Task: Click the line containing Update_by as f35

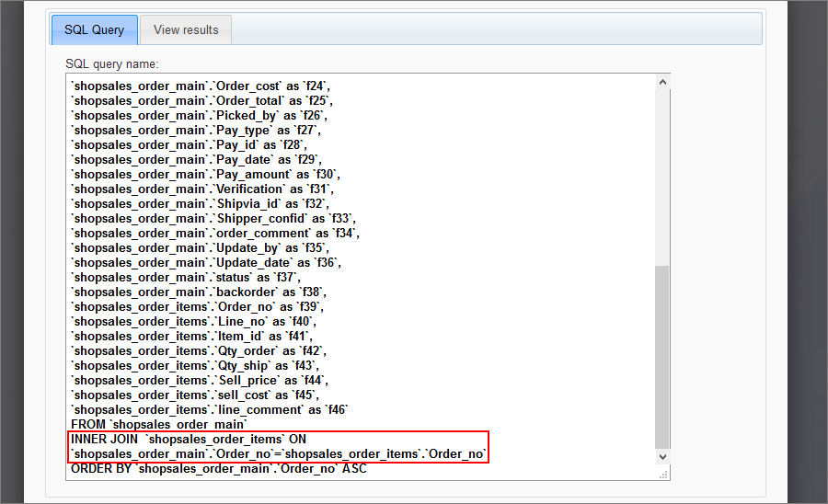Action: 201,248
